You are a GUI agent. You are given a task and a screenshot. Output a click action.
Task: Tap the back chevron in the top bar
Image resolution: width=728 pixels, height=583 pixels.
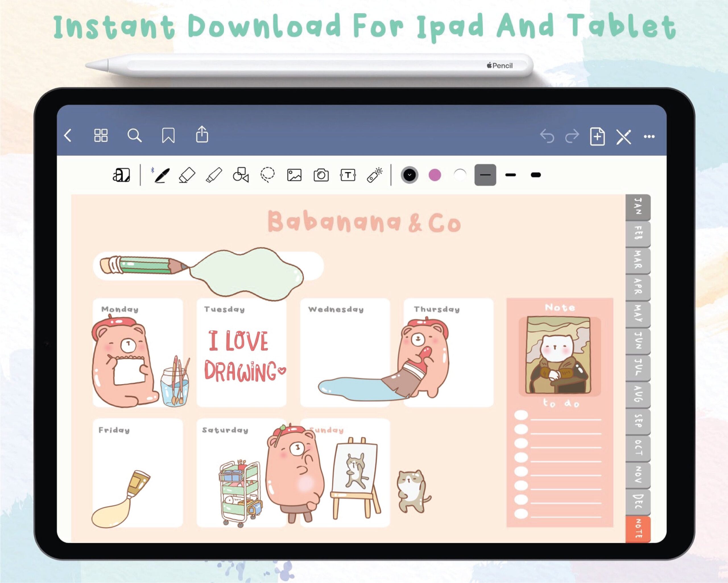[68, 136]
